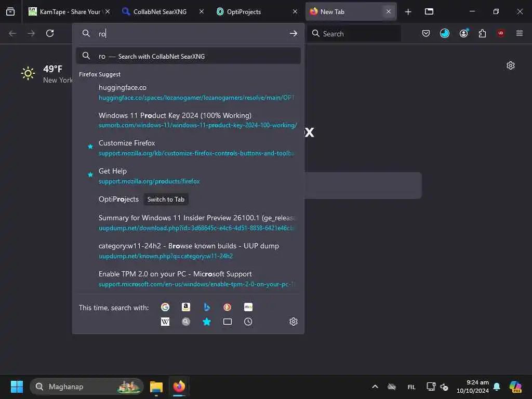The height and width of the screenshot is (399, 532).
Task: Select 'ro — Search with CollabNet SearXNG'
Action: pyautogui.click(x=188, y=56)
